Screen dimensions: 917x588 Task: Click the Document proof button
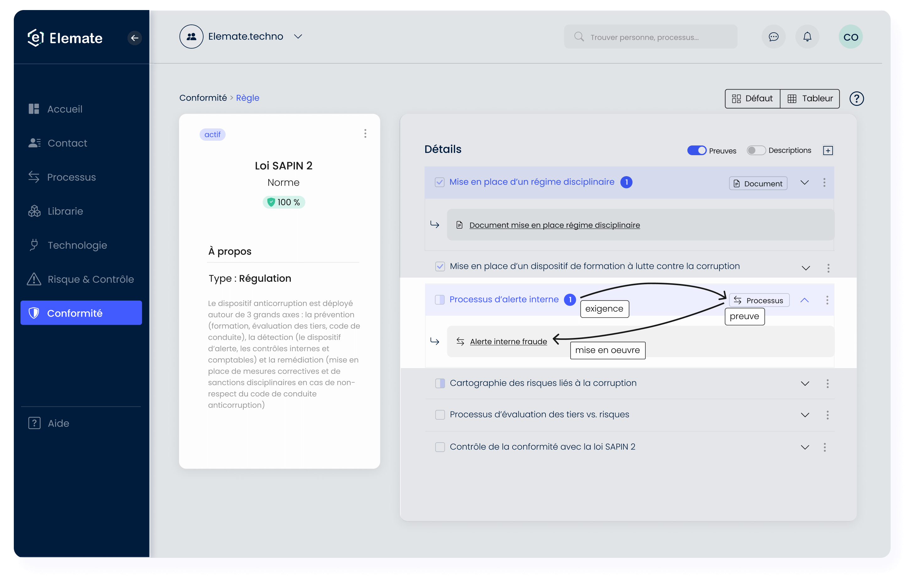point(758,183)
